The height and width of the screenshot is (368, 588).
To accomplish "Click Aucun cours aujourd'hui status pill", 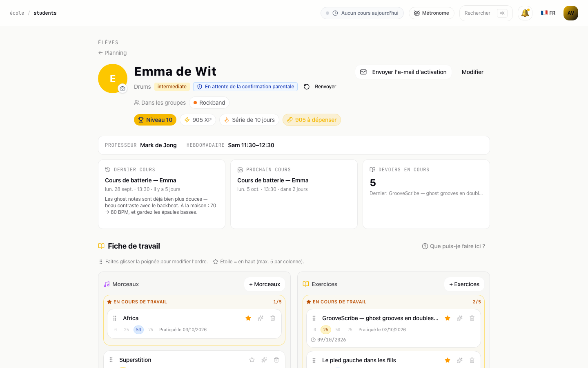I will [x=362, y=13].
